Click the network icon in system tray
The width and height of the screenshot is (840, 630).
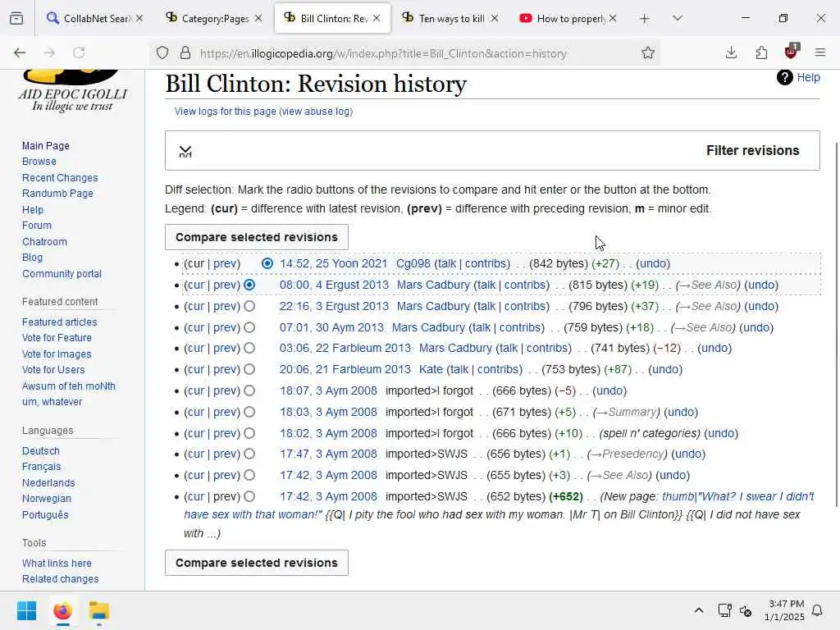[x=725, y=610]
